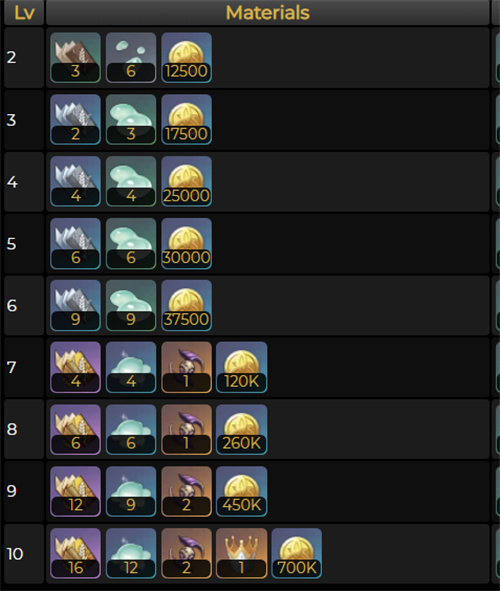Select the 17500 Mora coin icon
Viewport: 500px width, 591px height.
pos(186,119)
